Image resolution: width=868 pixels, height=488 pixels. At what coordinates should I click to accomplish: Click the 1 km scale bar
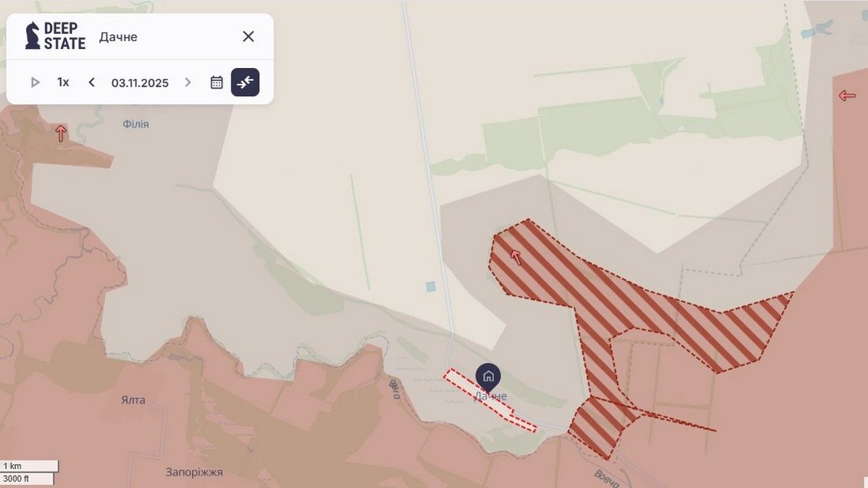[x=30, y=466]
